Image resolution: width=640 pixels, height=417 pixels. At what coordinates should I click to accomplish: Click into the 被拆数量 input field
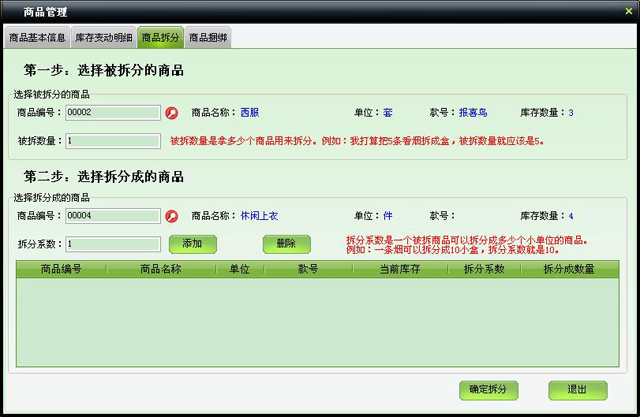tap(112, 141)
